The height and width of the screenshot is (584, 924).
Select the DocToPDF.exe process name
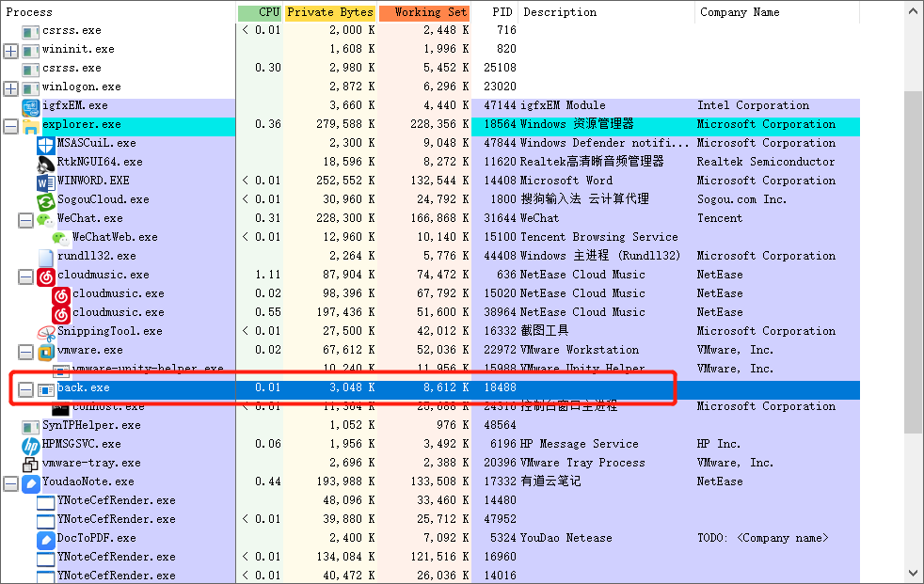click(x=96, y=539)
